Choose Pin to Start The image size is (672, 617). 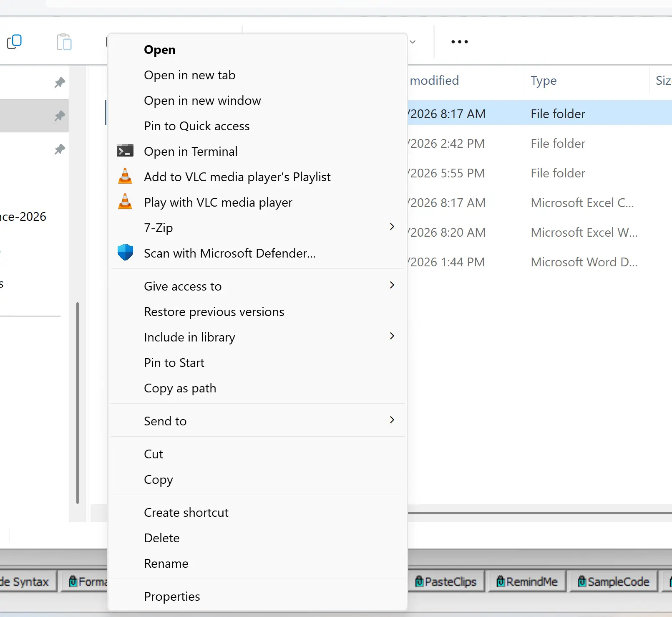point(257,363)
